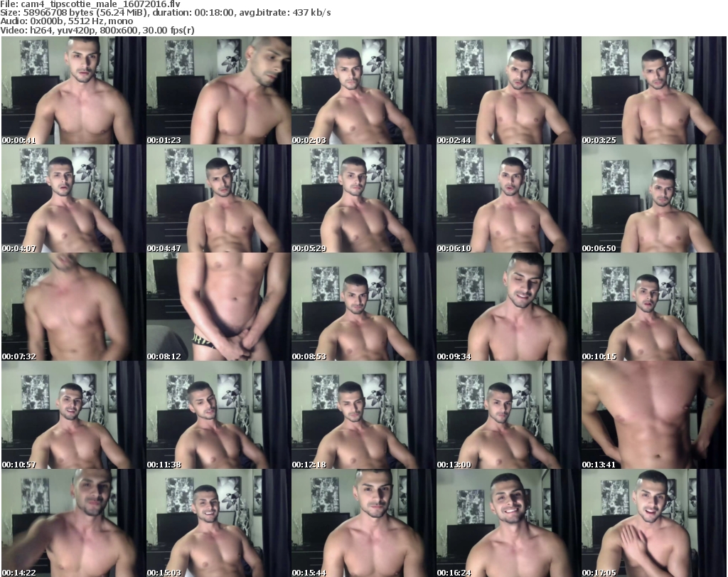
Task: Open the thumbnail stamped 00:03:25
Action: tap(654, 90)
